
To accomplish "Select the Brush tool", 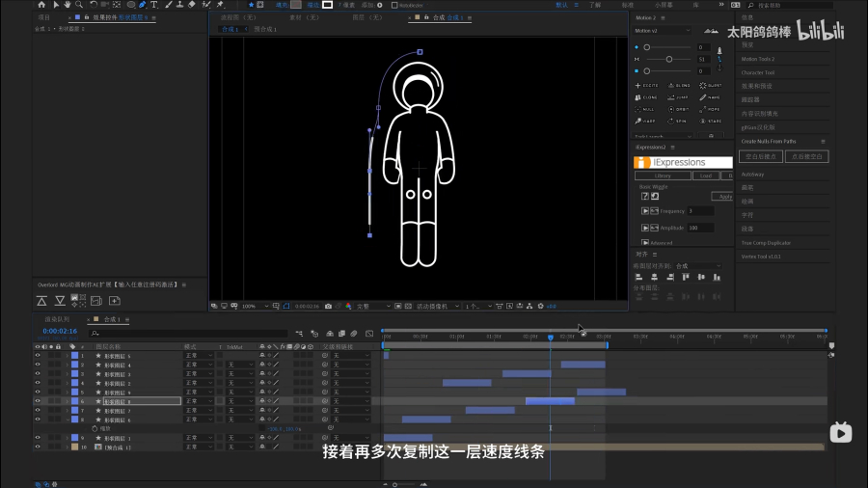I will pos(169,5).
